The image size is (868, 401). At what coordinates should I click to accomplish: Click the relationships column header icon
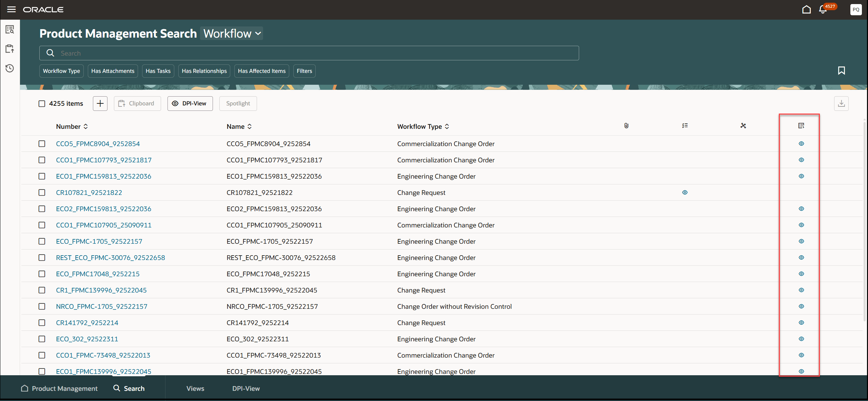click(743, 125)
